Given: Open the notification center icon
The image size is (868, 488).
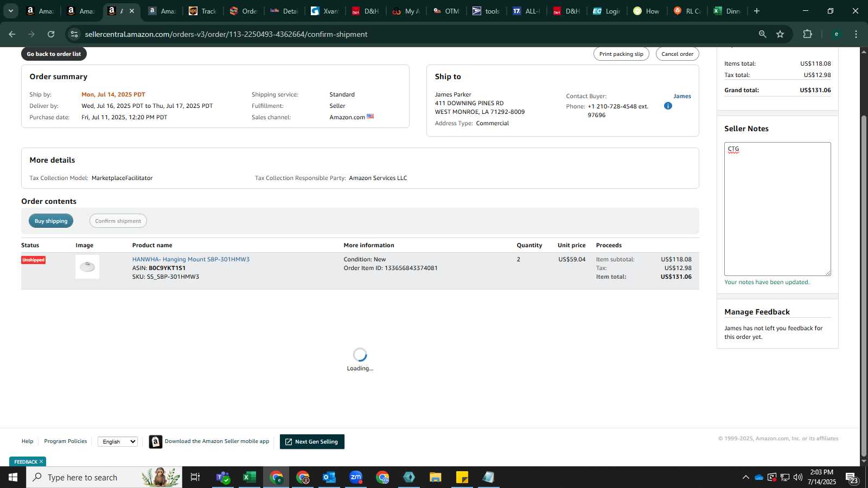Looking at the screenshot, I should pyautogui.click(x=852, y=478).
